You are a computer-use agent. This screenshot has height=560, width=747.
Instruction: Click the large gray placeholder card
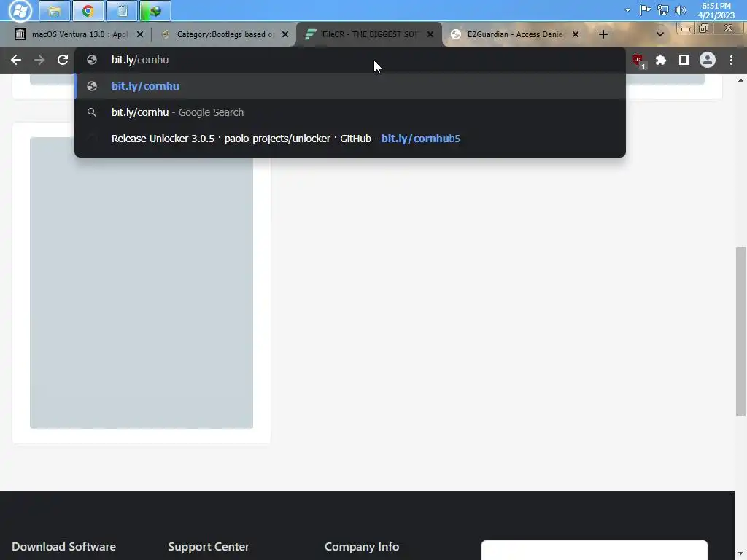142,283
